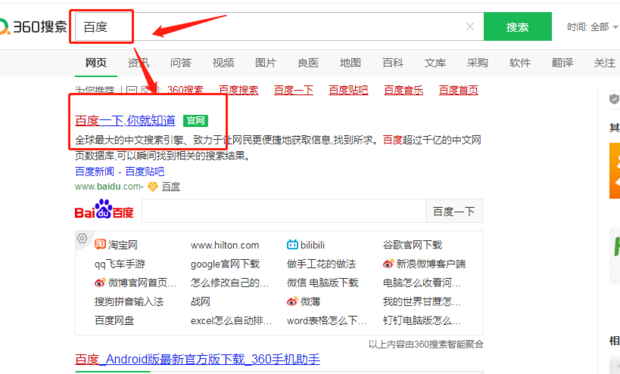Image resolution: width=620 pixels, height=374 pixels.
Task: Open the 问答 tab
Action: [181, 62]
